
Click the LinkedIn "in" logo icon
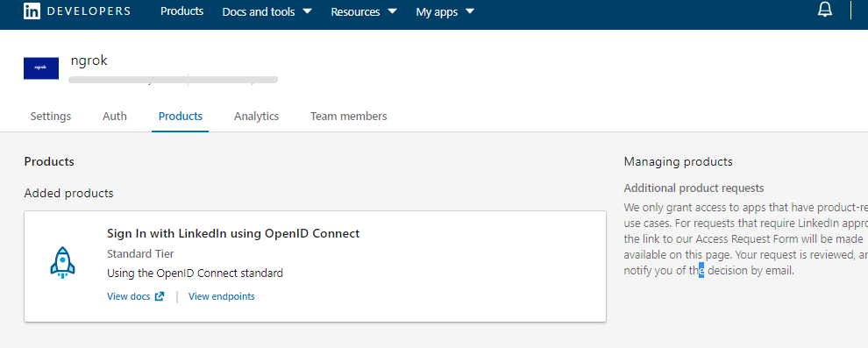32,11
